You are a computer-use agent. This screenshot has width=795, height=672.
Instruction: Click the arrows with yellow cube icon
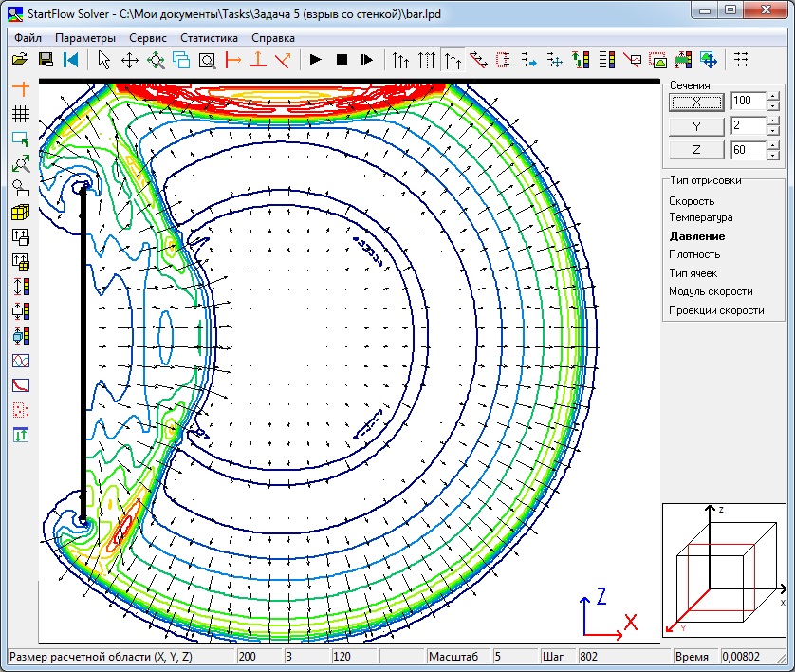point(21,262)
